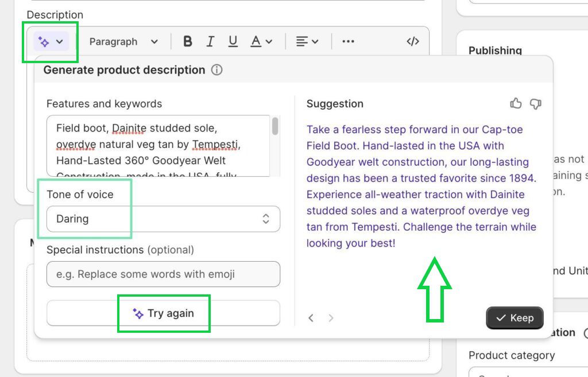Apply Italic formatting
This screenshot has height=377, width=588.
[x=210, y=41]
